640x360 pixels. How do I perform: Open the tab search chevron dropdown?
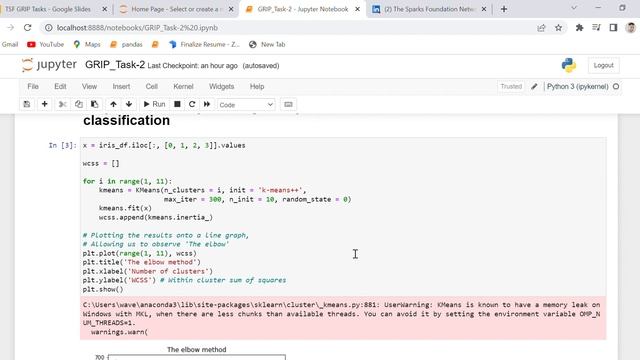point(574,8)
